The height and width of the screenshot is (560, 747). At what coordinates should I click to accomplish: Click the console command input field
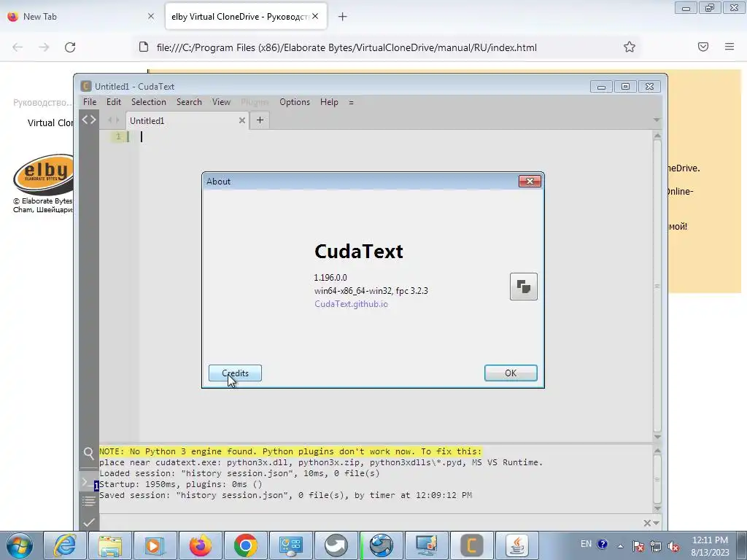click(x=370, y=523)
